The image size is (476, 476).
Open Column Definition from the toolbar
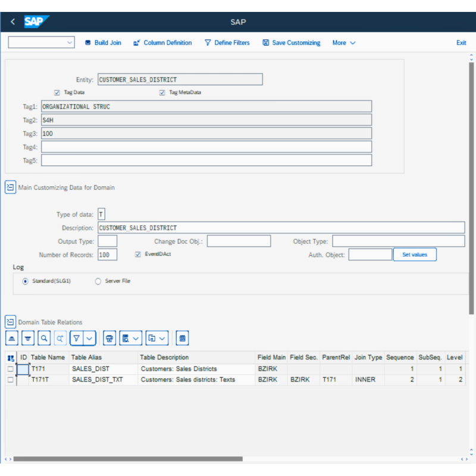[162, 43]
